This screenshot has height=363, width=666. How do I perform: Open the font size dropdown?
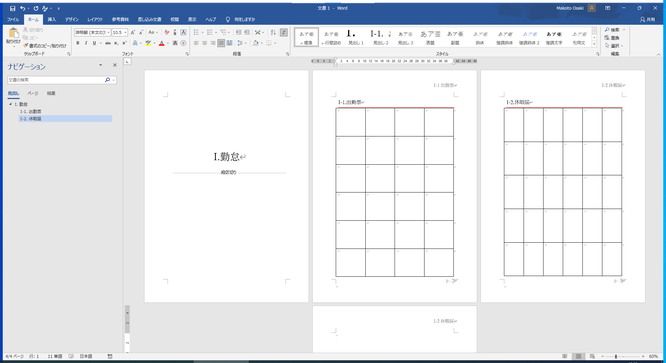pos(120,32)
